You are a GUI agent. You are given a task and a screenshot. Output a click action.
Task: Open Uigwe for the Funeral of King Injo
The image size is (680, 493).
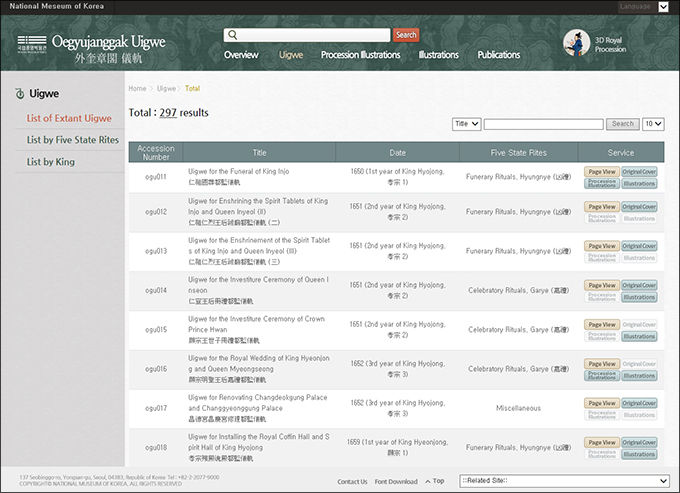click(239, 171)
